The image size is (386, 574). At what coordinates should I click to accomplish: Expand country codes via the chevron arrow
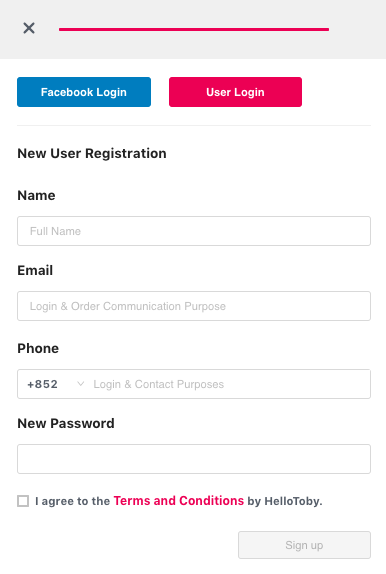81,384
